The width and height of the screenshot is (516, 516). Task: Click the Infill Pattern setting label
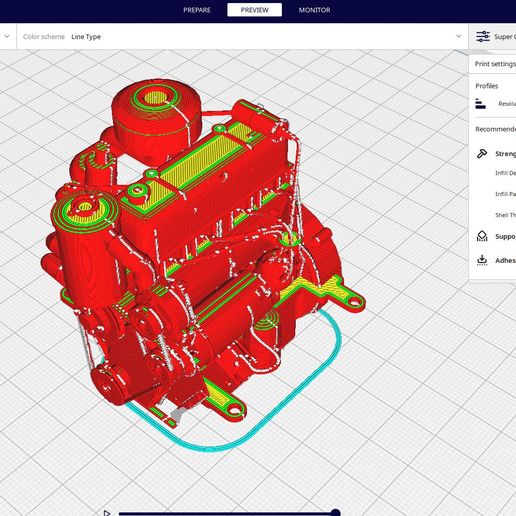click(505, 194)
